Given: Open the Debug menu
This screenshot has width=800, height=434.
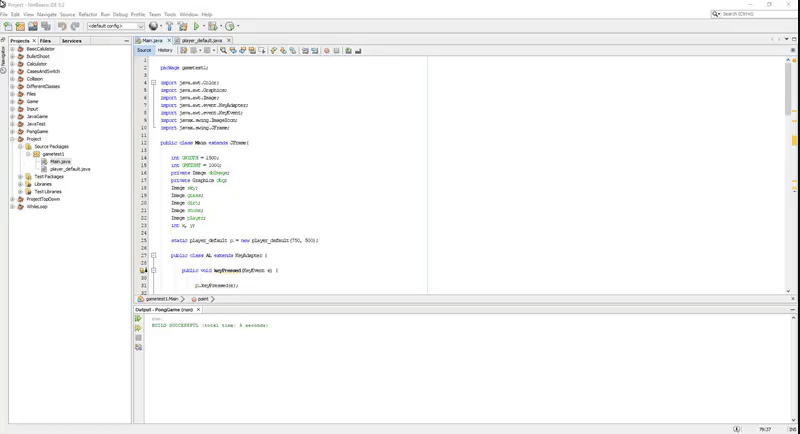Looking at the screenshot, I should tap(120, 14).
